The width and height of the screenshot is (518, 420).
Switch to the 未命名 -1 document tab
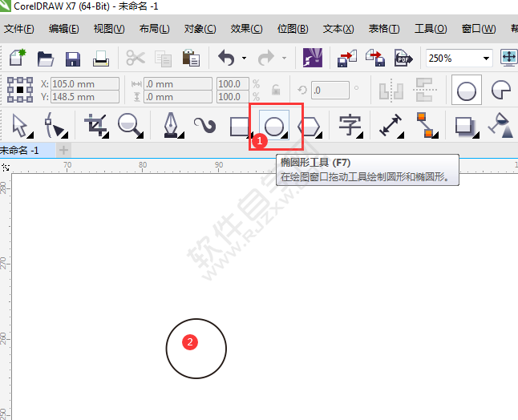click(27, 150)
